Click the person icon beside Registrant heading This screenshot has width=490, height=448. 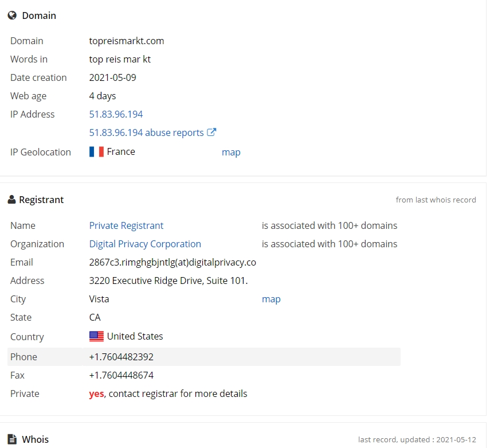point(11,200)
